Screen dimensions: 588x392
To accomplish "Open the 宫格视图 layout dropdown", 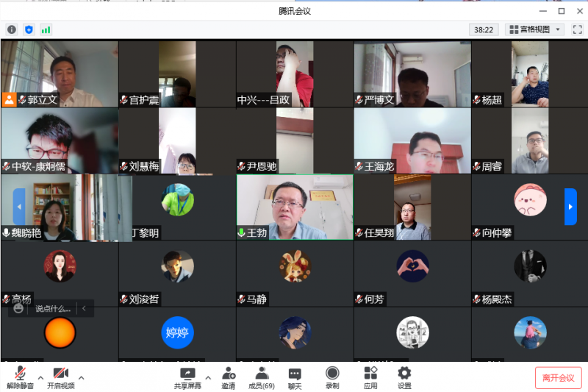I will pyautogui.click(x=534, y=29).
